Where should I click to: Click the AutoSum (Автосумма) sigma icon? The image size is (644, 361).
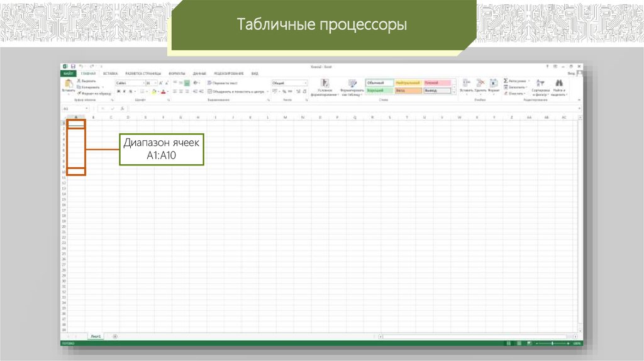506,81
